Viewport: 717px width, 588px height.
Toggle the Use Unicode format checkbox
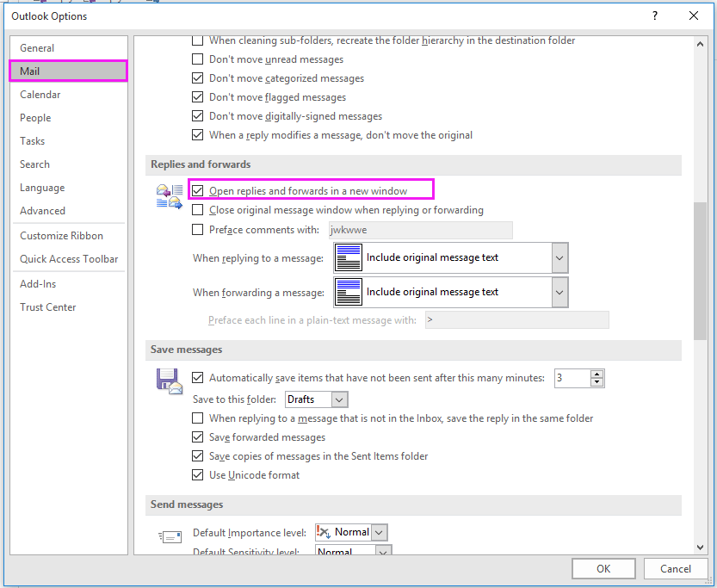[x=198, y=475]
